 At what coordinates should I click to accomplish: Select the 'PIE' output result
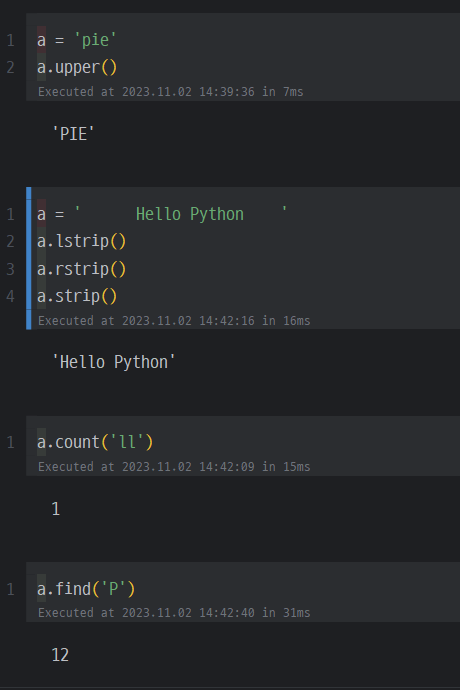[x=73, y=134]
